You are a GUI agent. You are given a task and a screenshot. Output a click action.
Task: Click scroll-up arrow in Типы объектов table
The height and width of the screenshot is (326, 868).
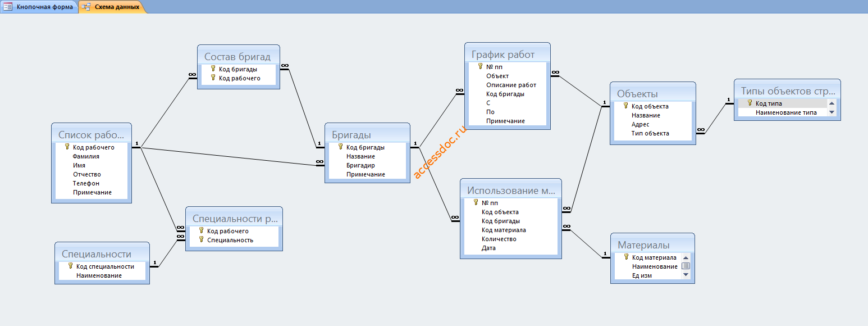tap(832, 103)
